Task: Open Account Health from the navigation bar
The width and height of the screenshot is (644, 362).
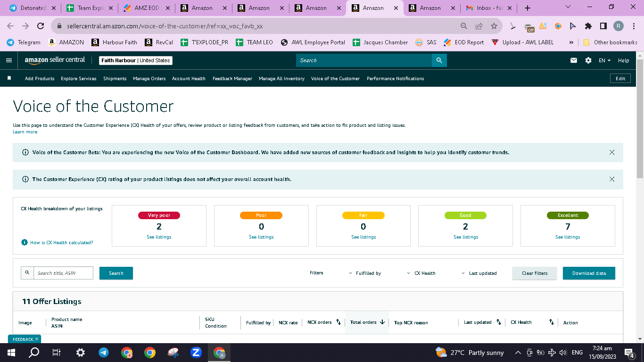Action: [x=189, y=78]
